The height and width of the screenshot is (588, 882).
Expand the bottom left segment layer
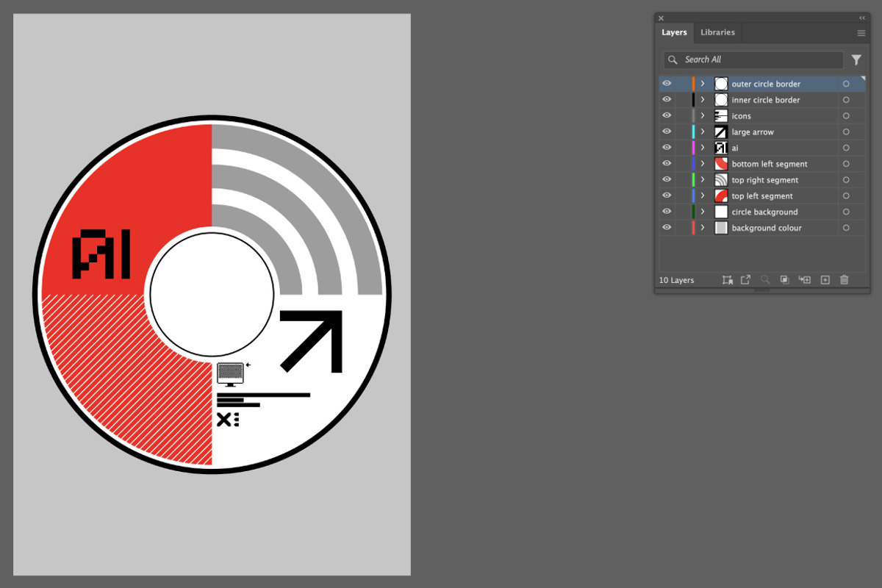click(703, 164)
